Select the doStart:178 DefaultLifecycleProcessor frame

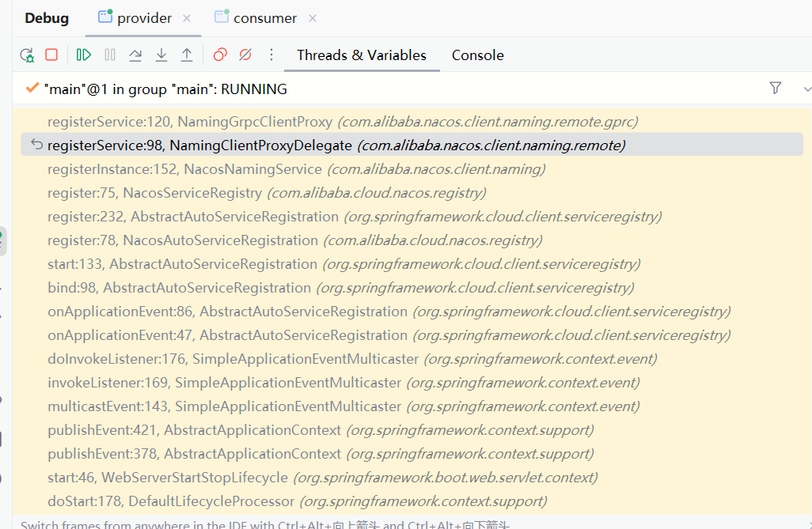click(x=171, y=501)
